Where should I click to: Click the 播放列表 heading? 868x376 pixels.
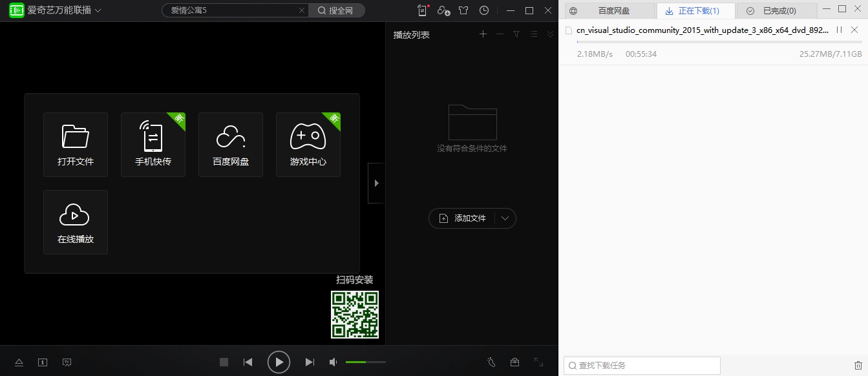pyautogui.click(x=412, y=35)
